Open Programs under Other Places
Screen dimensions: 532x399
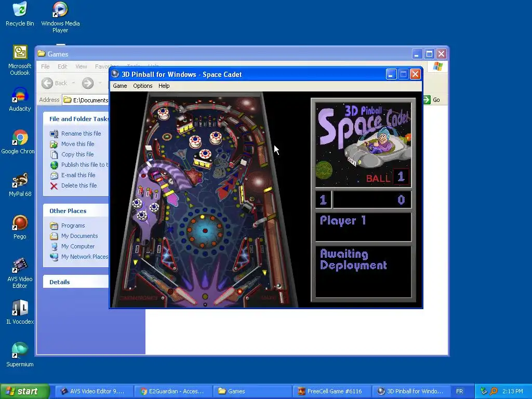pyautogui.click(x=73, y=225)
